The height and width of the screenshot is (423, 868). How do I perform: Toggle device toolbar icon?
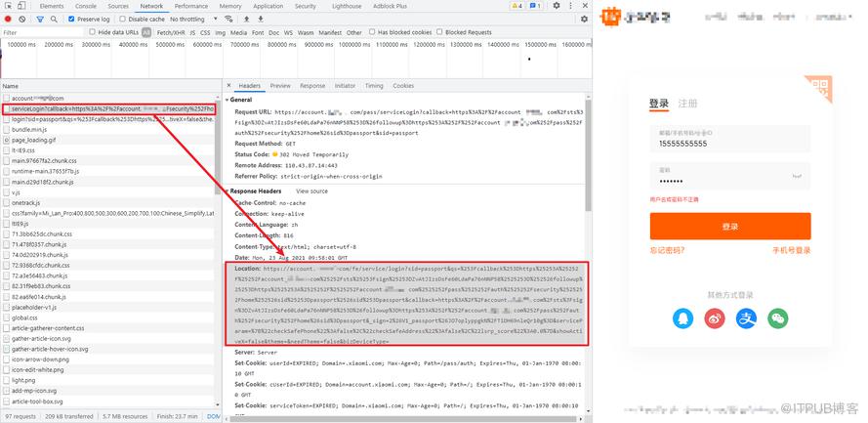[x=21, y=6]
